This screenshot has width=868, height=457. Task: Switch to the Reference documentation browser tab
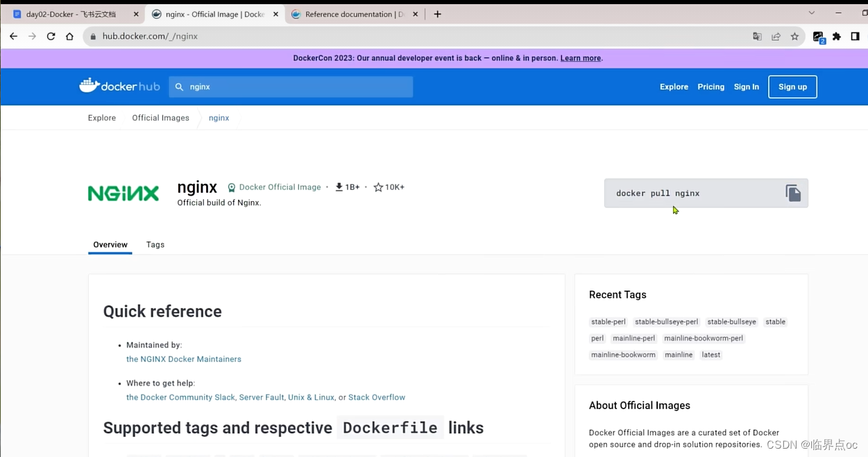(x=350, y=13)
